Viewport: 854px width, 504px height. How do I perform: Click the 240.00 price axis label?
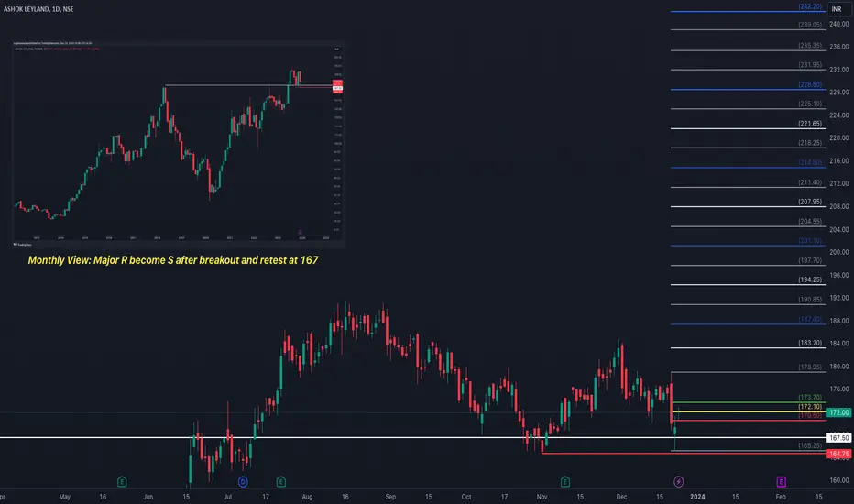[838, 24]
